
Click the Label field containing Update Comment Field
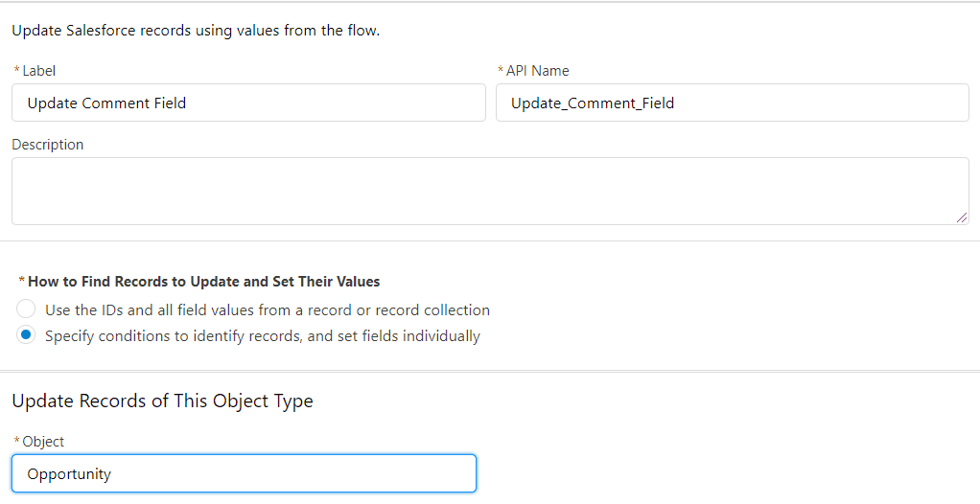(x=248, y=103)
